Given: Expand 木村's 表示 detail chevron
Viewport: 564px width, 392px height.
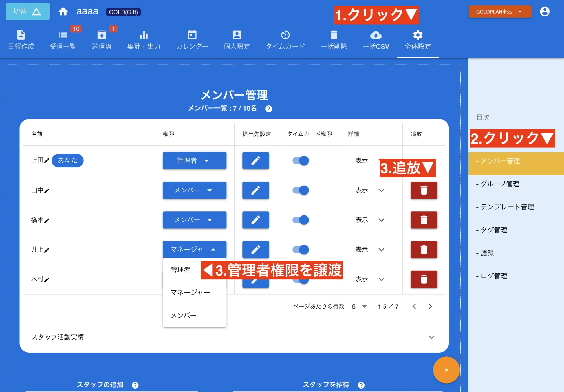Looking at the screenshot, I should pyautogui.click(x=381, y=279).
